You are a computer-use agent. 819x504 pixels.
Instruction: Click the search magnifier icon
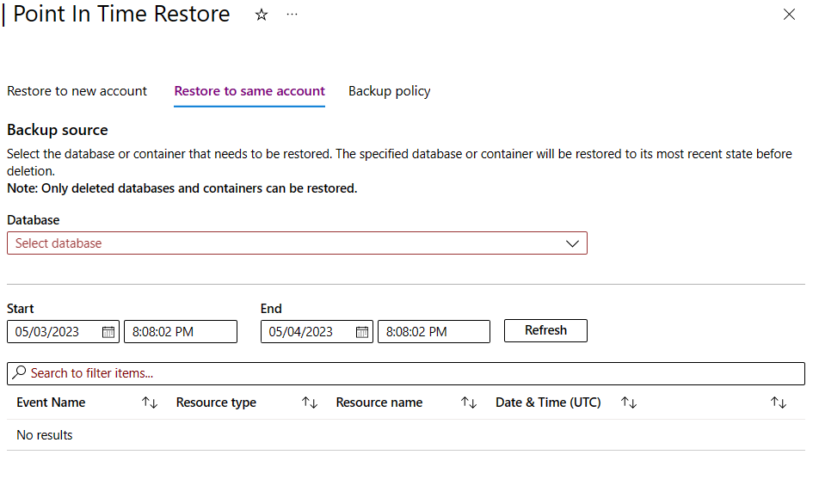click(19, 372)
